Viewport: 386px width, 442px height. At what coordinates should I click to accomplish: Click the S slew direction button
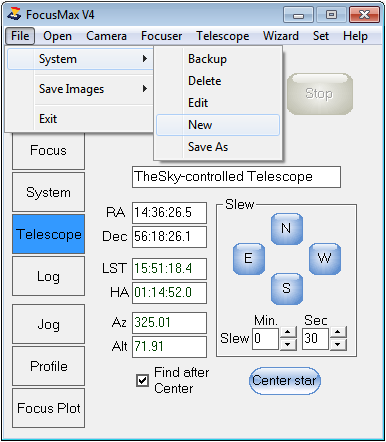click(x=287, y=289)
